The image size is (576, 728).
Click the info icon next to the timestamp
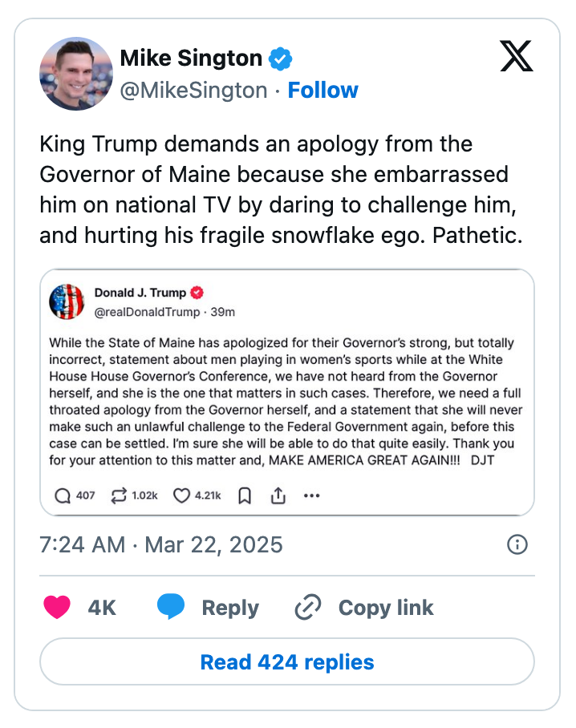click(x=518, y=544)
